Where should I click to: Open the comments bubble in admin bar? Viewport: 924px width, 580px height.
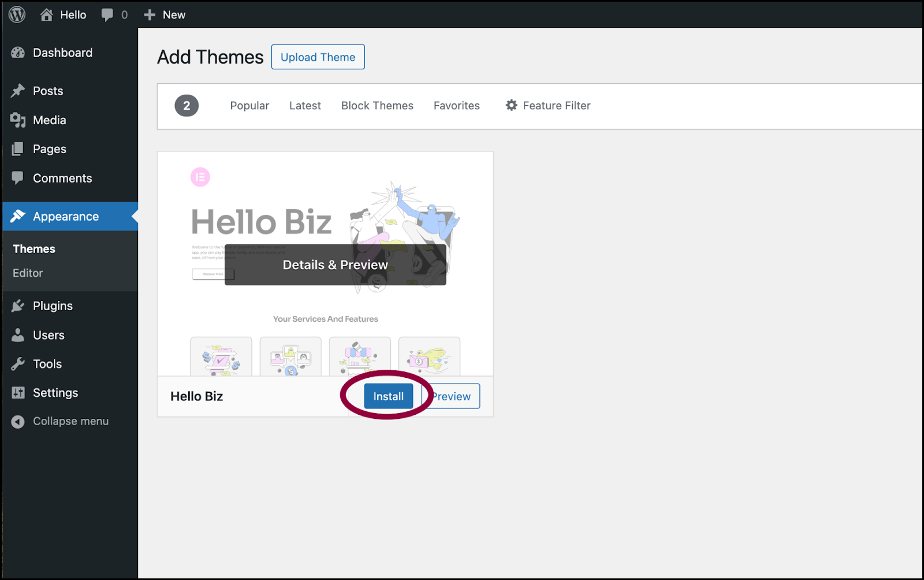[107, 15]
